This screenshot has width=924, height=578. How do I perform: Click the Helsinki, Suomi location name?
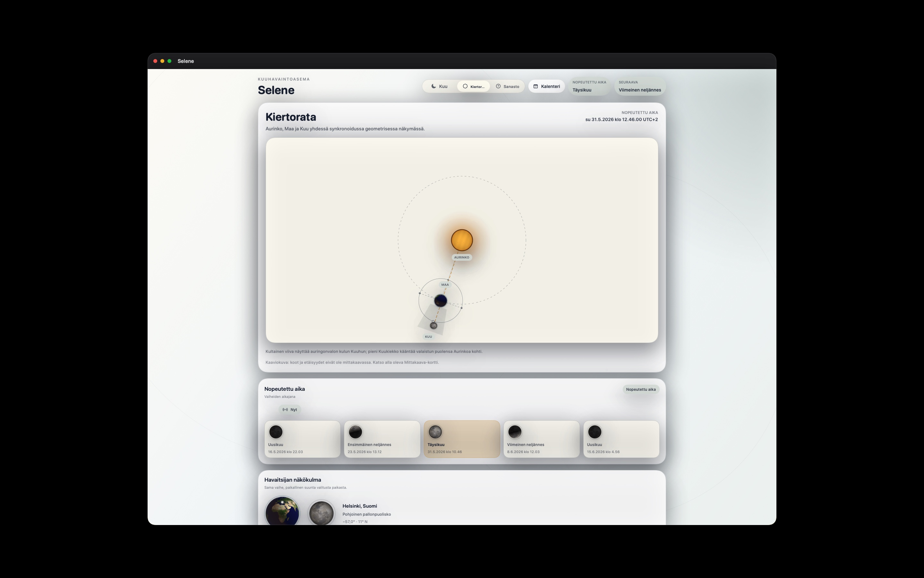click(360, 506)
